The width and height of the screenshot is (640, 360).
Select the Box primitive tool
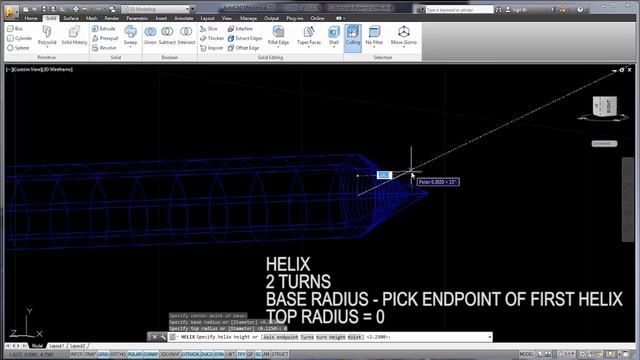pos(15,29)
